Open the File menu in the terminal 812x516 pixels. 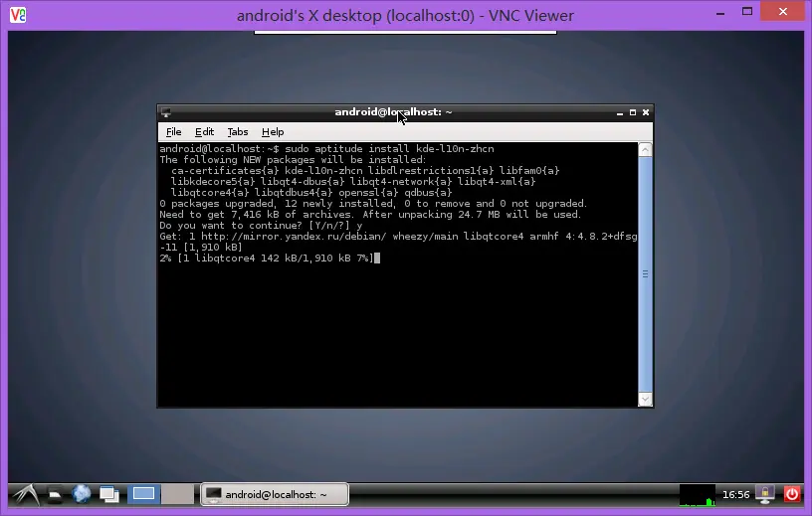pyautogui.click(x=173, y=132)
